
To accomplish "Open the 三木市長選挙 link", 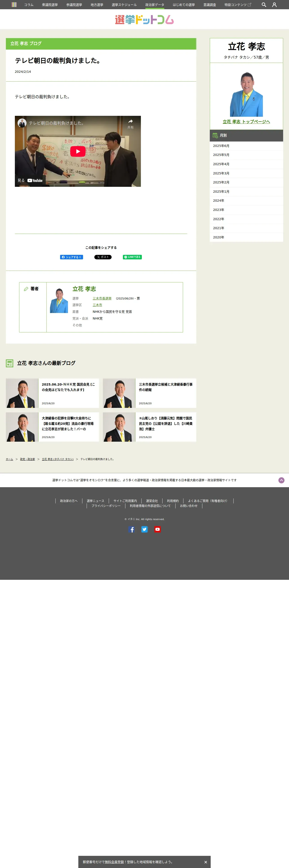I will pyautogui.click(x=102, y=299).
